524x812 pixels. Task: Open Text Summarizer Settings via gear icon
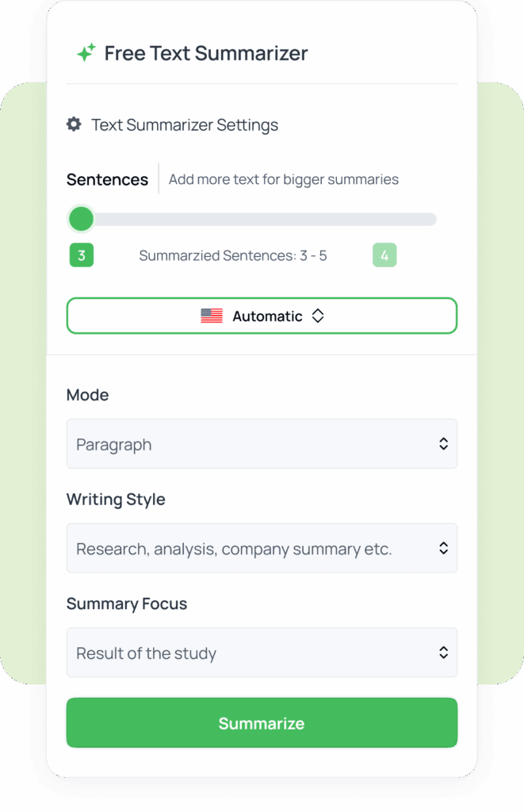(74, 124)
